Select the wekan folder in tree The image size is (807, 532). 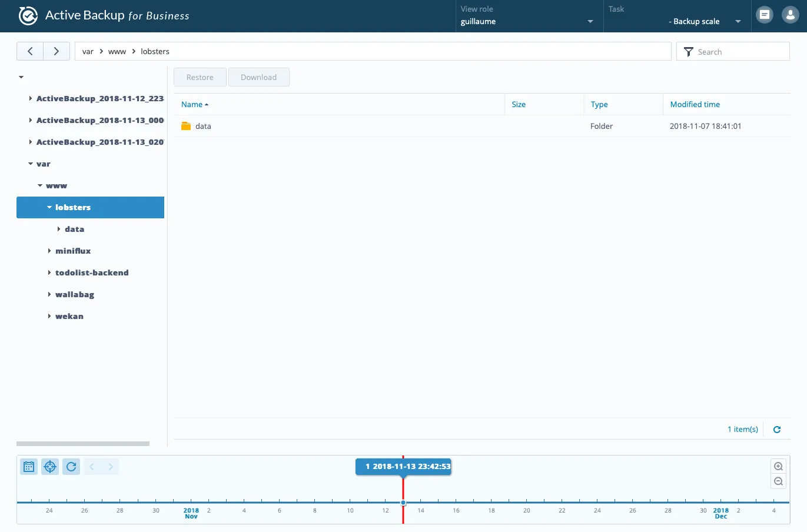(x=69, y=316)
